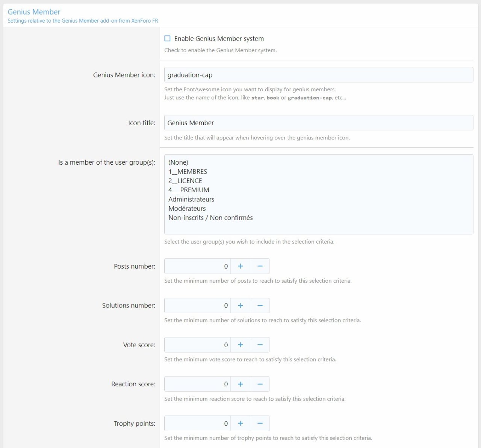The height and width of the screenshot is (448, 481).
Task: Select (None) in user group list
Action: point(178,162)
